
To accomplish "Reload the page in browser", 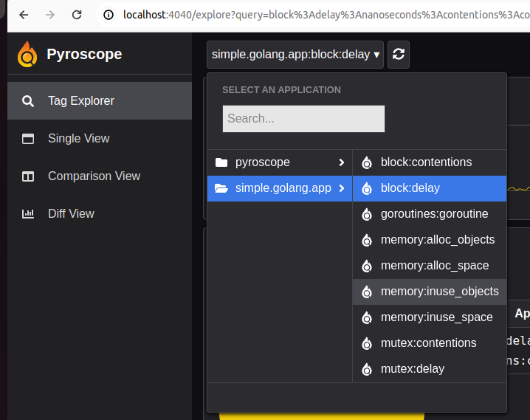I will tap(77, 15).
